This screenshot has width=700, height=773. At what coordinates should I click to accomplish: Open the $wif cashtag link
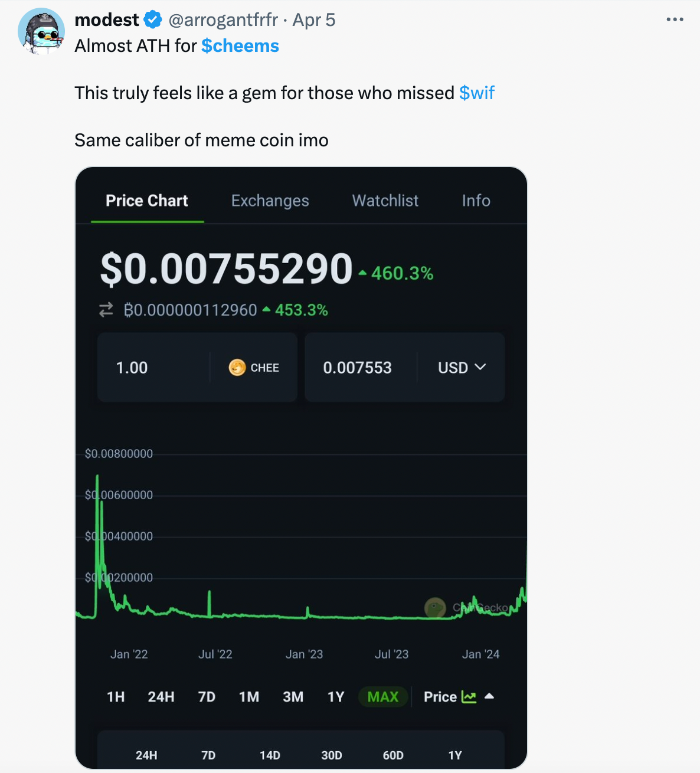(x=477, y=93)
